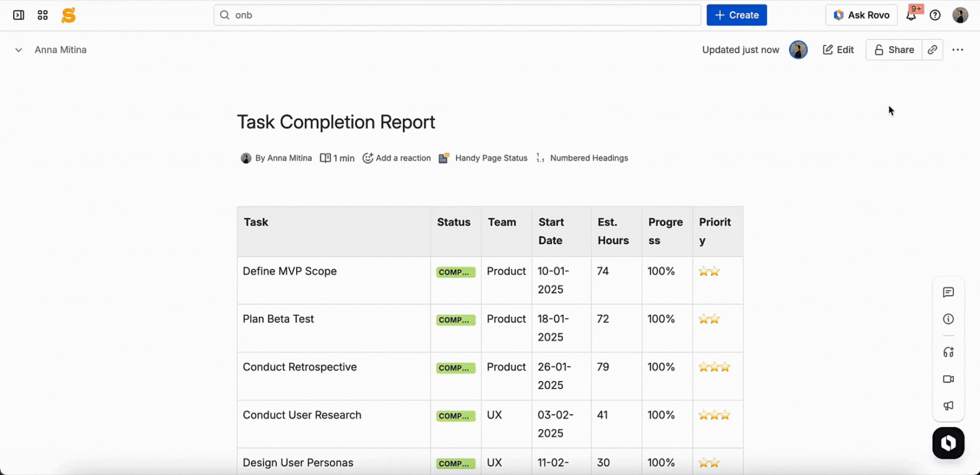980x475 pixels.
Task: Open the user profile avatar menu
Action: [960, 15]
